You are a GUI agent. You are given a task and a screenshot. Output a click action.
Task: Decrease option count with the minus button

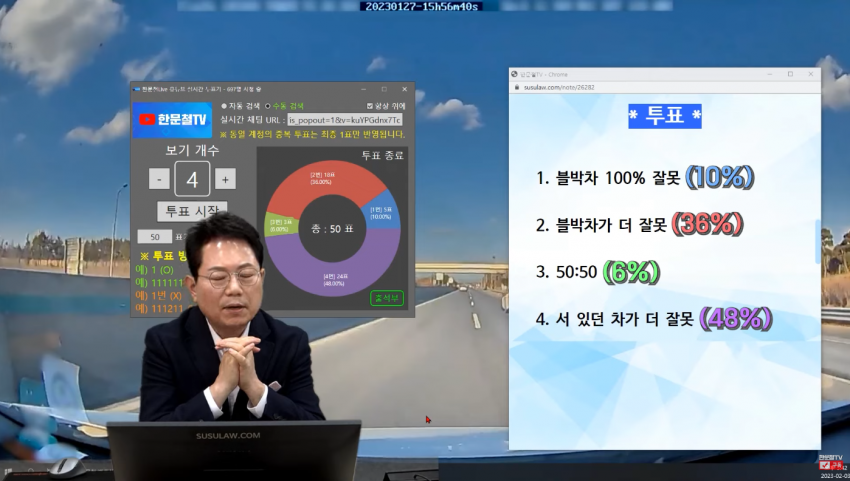coord(159,179)
